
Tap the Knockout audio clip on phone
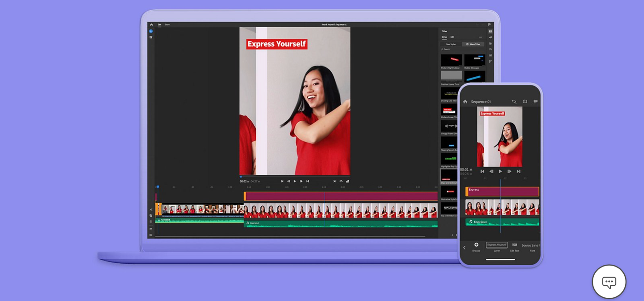click(x=502, y=222)
